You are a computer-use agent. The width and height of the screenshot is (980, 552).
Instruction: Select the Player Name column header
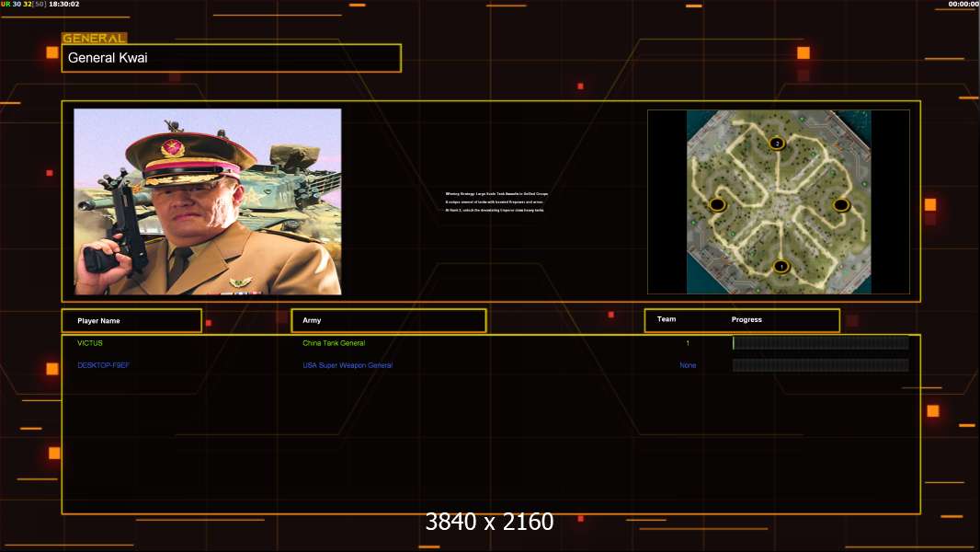coord(131,321)
